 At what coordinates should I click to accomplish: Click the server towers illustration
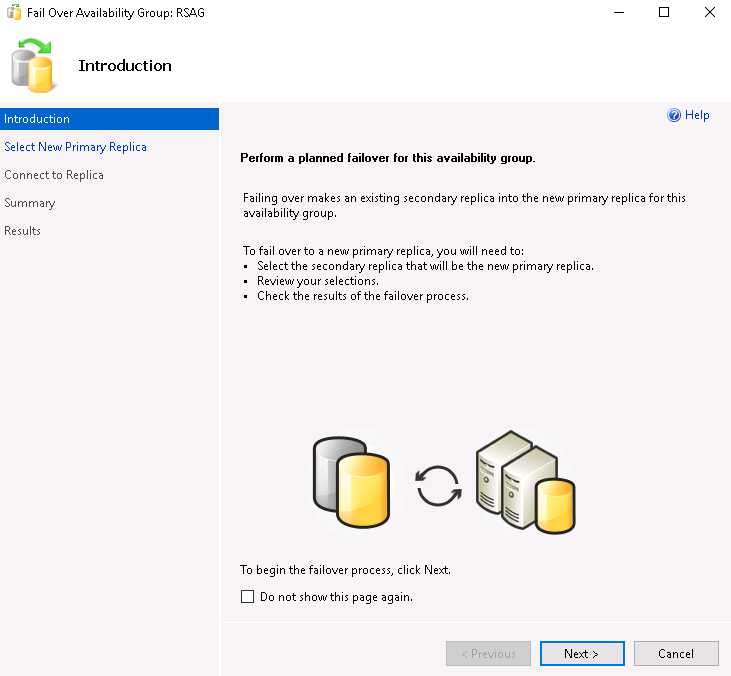tap(525, 482)
